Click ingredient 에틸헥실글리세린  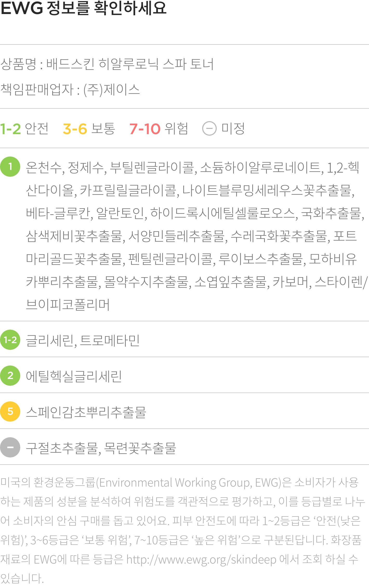tap(74, 376)
